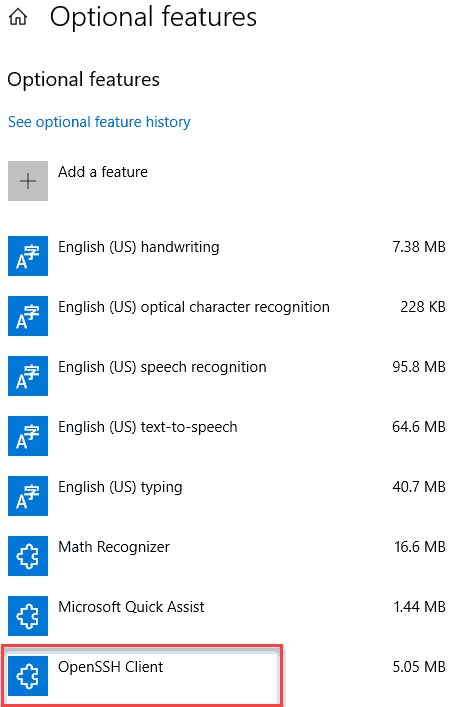Select Microsoft Quick Assist feature name

(131, 607)
